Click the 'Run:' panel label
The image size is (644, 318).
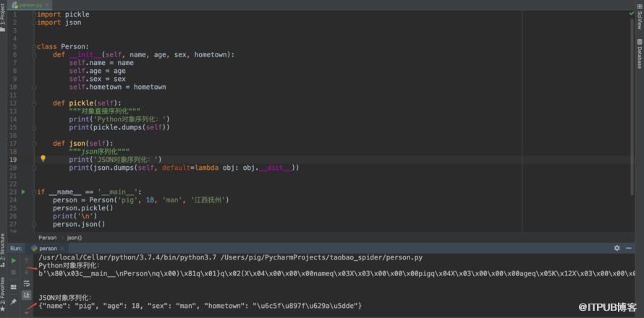tap(16, 248)
